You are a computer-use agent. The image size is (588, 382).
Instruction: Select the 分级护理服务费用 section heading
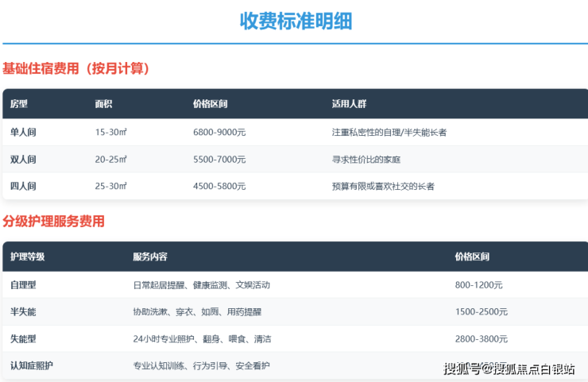[53, 222]
